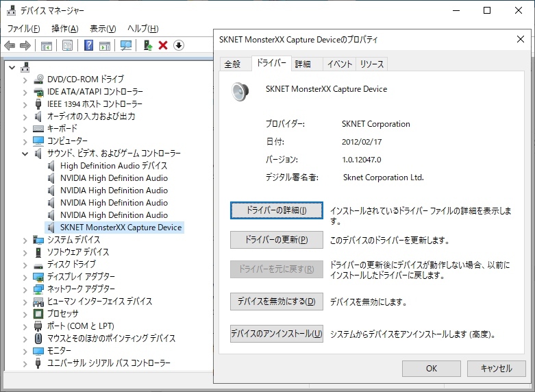Click the ソフトウェア デバイス icon

pos(38,252)
